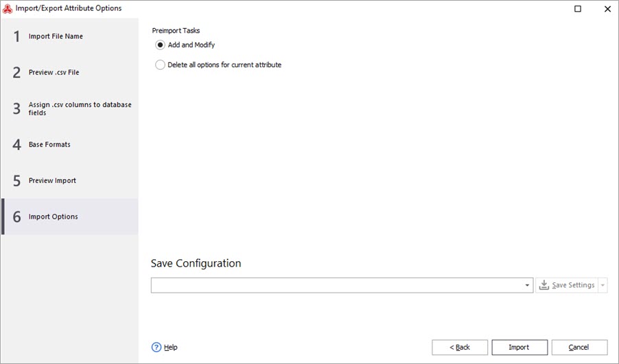The height and width of the screenshot is (364, 619).
Task: Open the Help link
Action: tap(171, 348)
